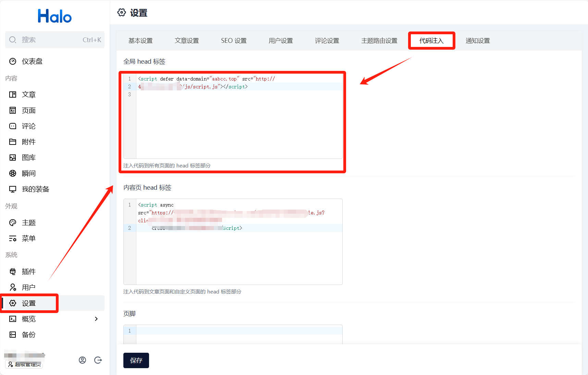This screenshot has width=588, height=375.
Task: Click the 保存 save button
Action: pos(136,360)
